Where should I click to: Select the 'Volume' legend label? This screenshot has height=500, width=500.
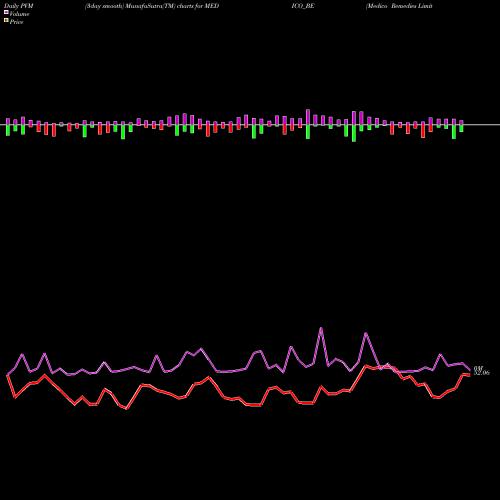pos(19,14)
